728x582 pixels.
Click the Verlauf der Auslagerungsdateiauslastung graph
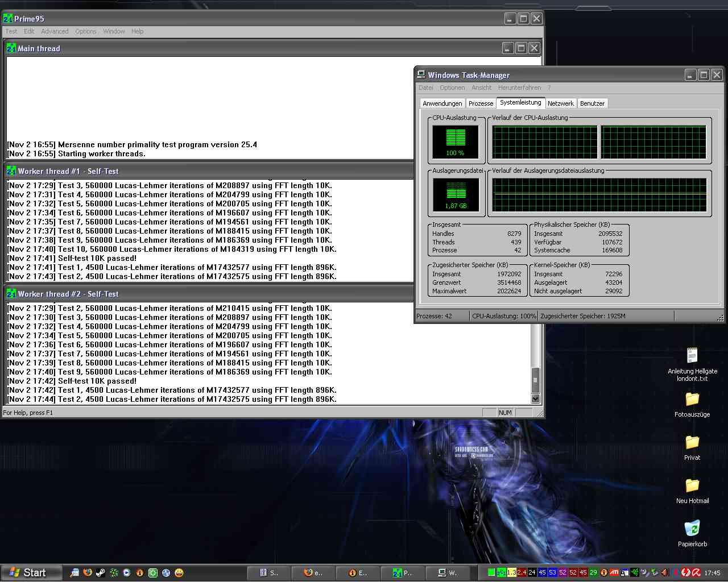tap(599, 194)
